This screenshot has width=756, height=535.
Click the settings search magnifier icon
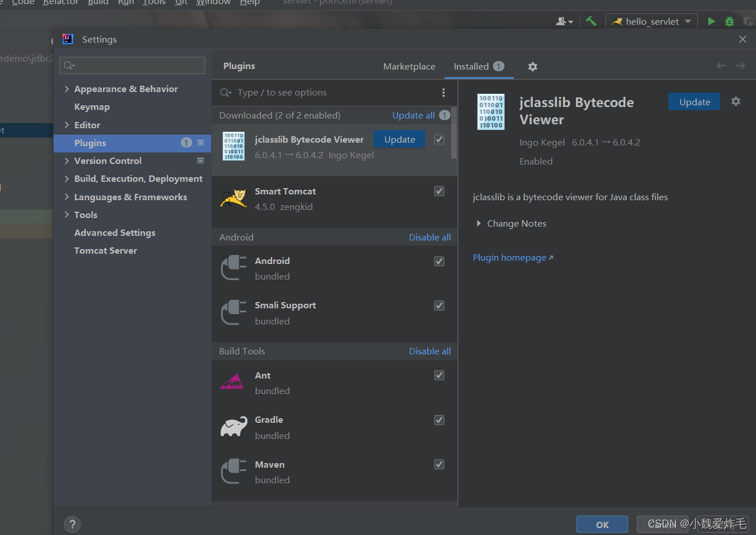point(68,66)
